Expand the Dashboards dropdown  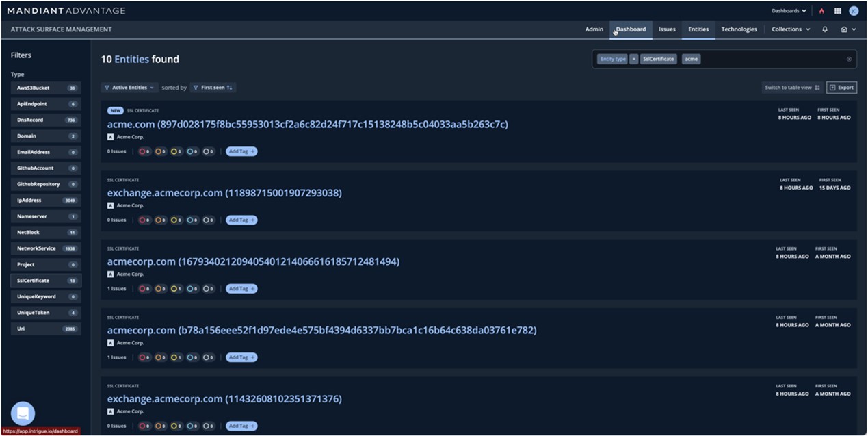click(789, 11)
